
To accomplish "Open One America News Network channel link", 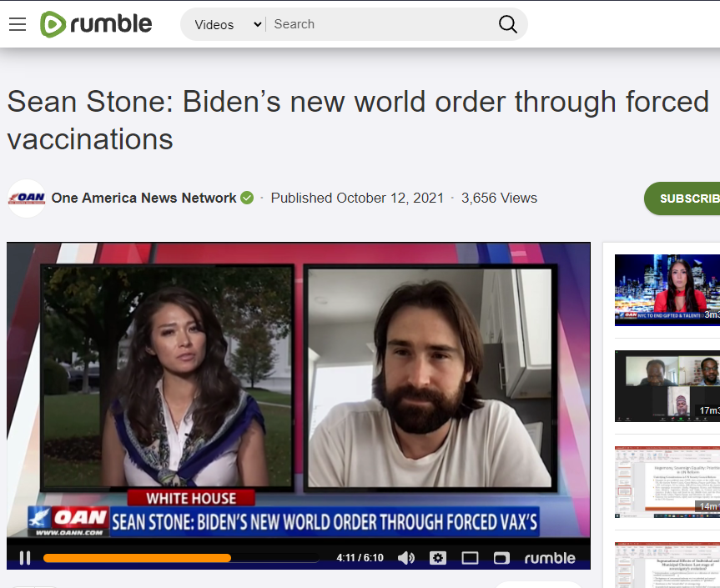I will (143, 198).
